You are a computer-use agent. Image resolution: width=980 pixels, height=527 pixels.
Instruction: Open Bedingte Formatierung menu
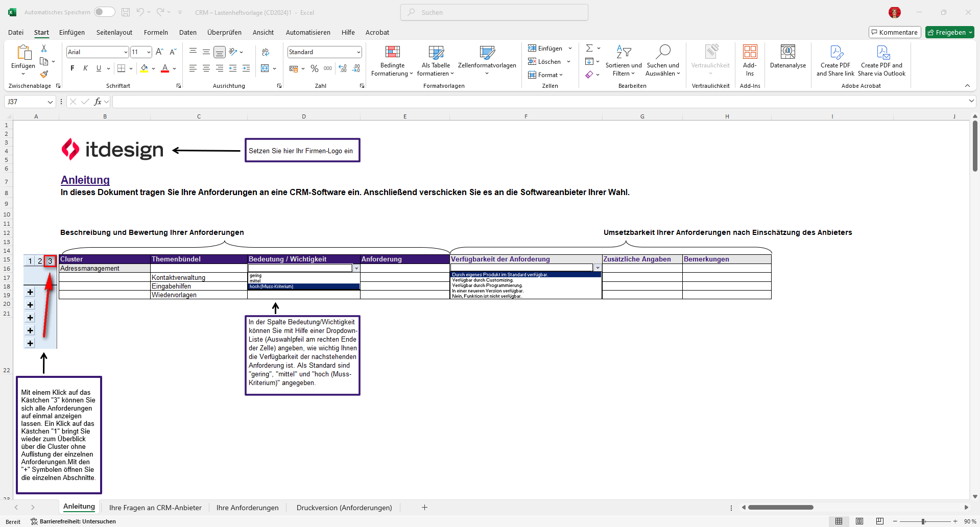pos(392,61)
